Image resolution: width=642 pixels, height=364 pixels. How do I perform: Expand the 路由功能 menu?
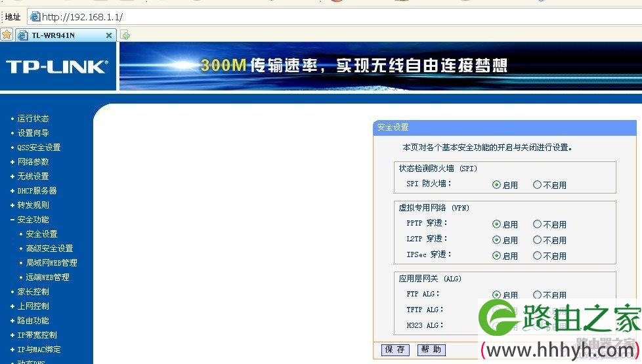pyautogui.click(x=33, y=321)
